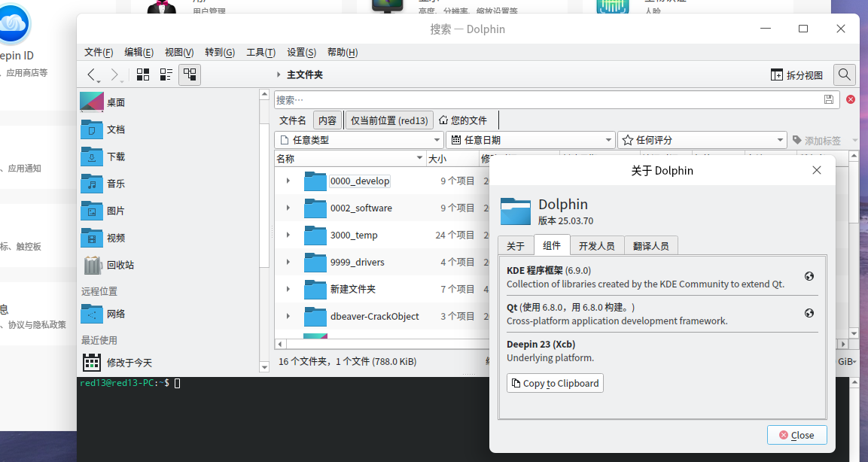The width and height of the screenshot is (868, 462).
Task: Click the Split View (拆分视图) button
Action: click(796, 74)
